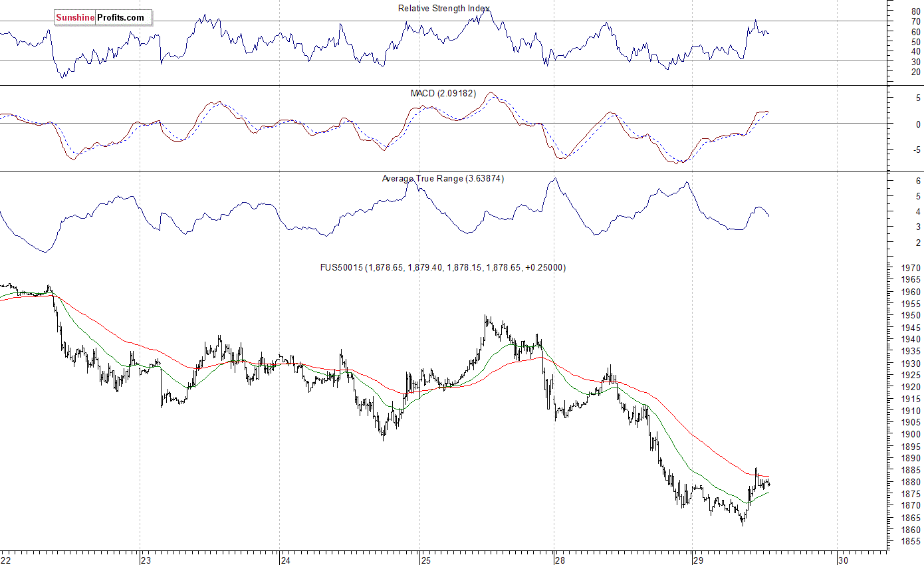Click the MACD axis value -5
Screen dimensions: 924x565
coord(917,150)
